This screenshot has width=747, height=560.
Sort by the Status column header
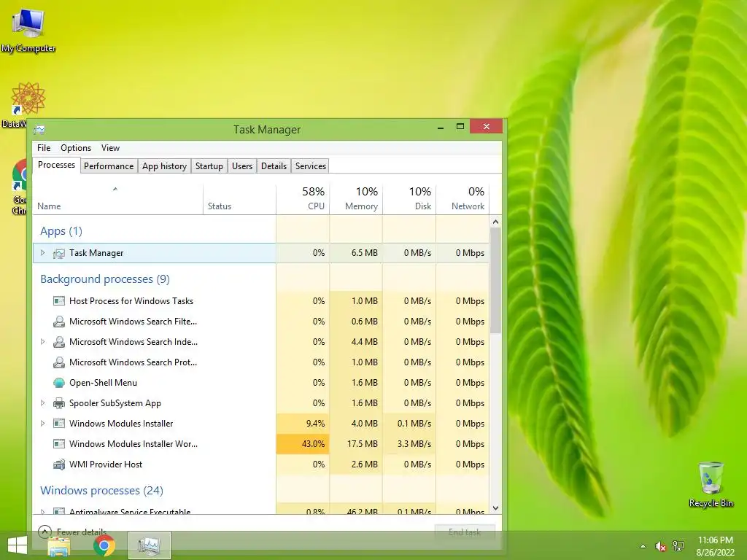pyautogui.click(x=239, y=198)
